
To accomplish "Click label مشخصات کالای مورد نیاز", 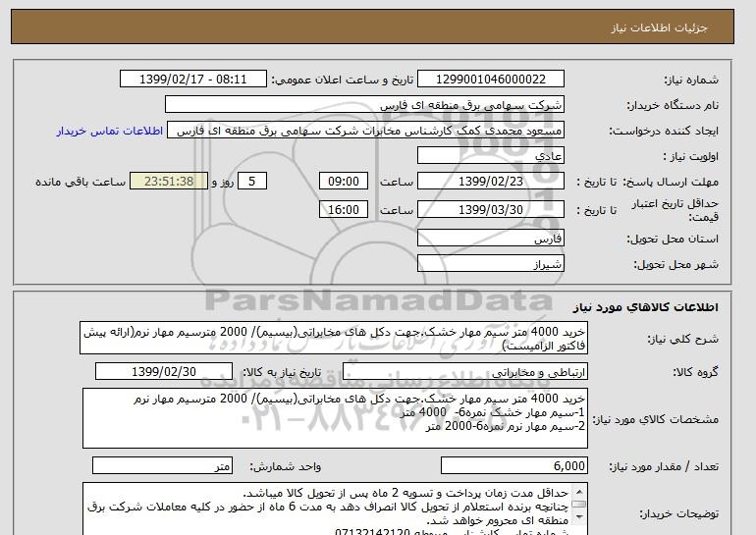I will click(656, 419).
